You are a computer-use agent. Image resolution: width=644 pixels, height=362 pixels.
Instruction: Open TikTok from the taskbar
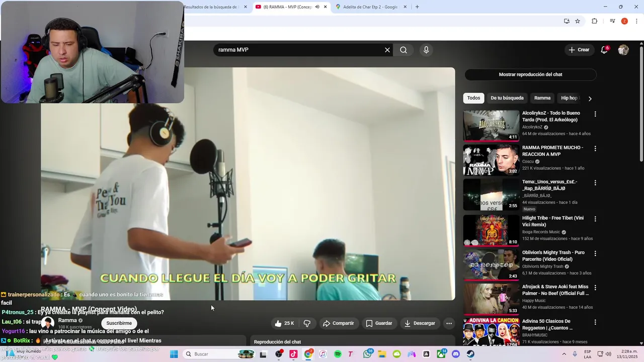[293, 354]
